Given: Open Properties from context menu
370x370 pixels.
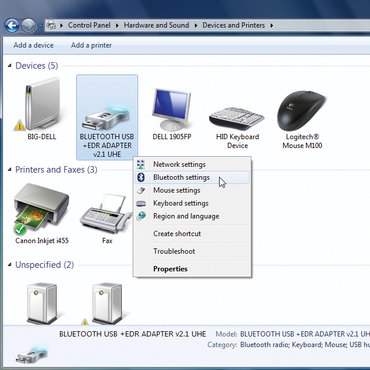Looking at the screenshot, I should click(192, 269).
